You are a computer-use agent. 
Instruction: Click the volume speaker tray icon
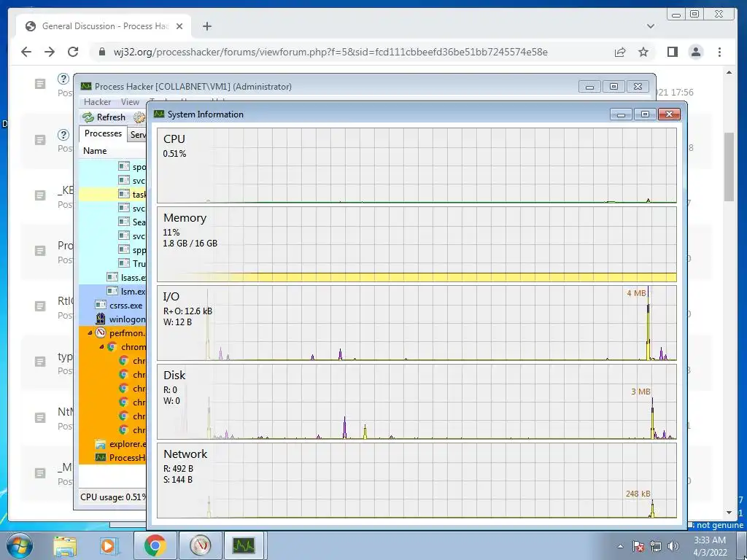point(673,546)
